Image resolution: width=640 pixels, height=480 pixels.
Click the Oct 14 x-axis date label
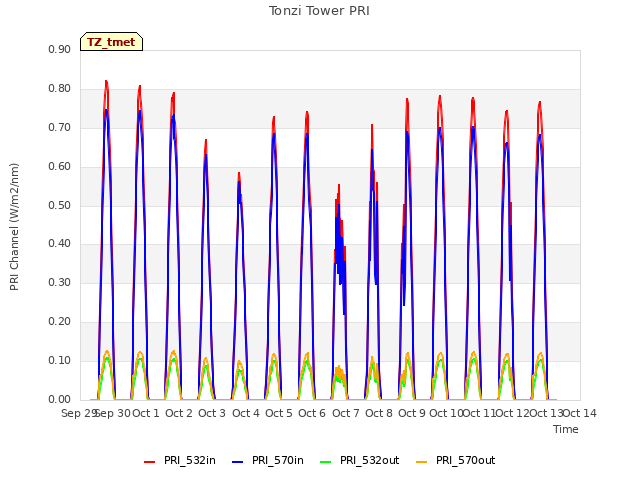[580, 413]
